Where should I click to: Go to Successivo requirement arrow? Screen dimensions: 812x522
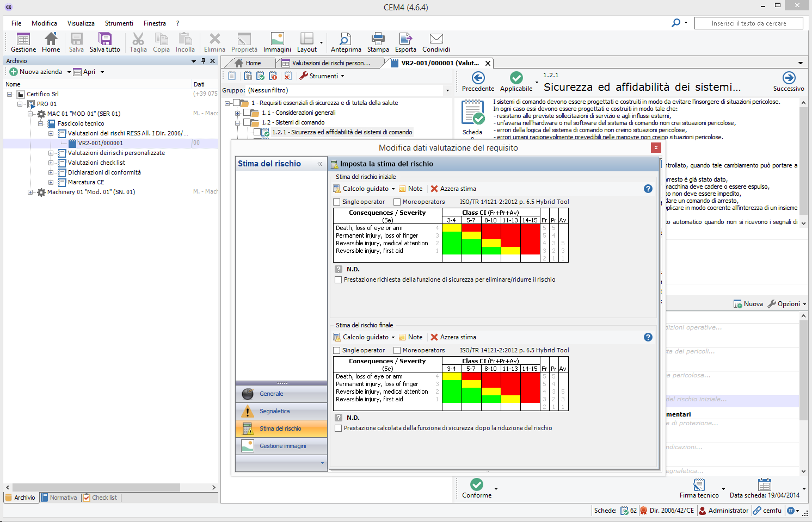(x=789, y=78)
